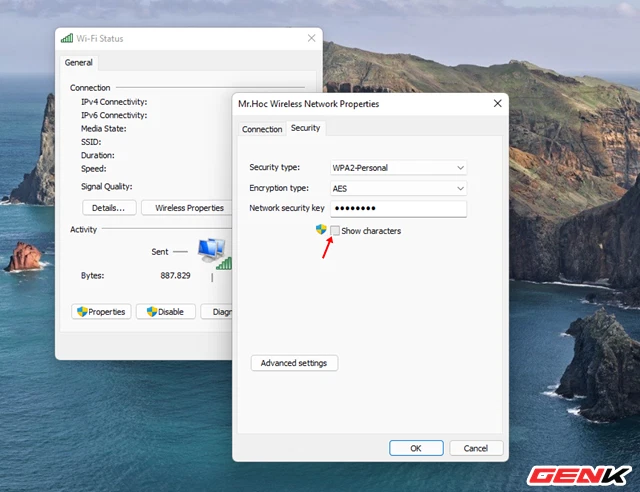The height and width of the screenshot is (492, 640).
Task: Open the Details... button
Action: [108, 208]
